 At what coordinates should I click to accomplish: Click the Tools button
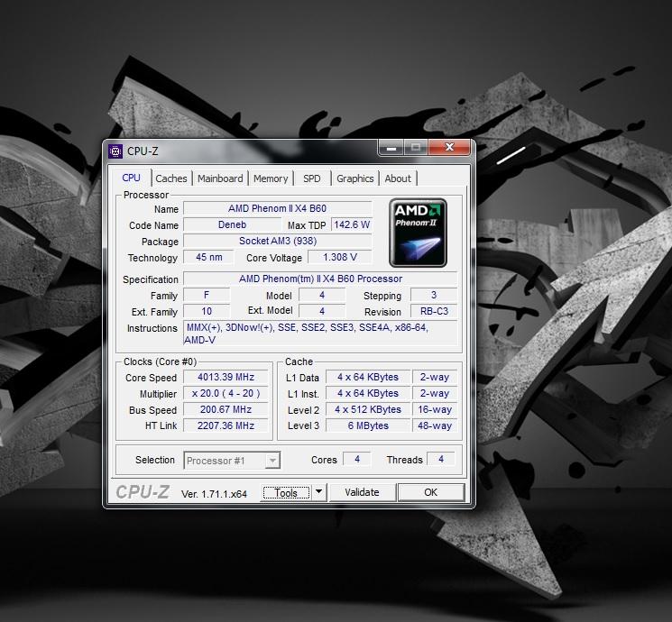(x=286, y=492)
